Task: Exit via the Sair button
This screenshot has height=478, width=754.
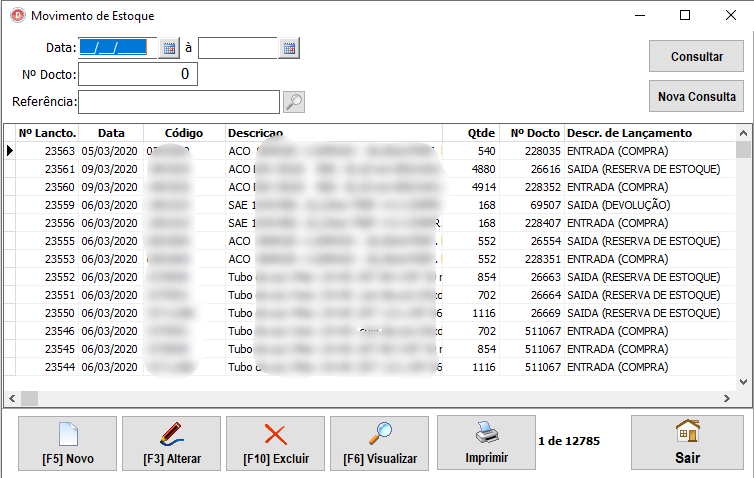Action: point(687,443)
